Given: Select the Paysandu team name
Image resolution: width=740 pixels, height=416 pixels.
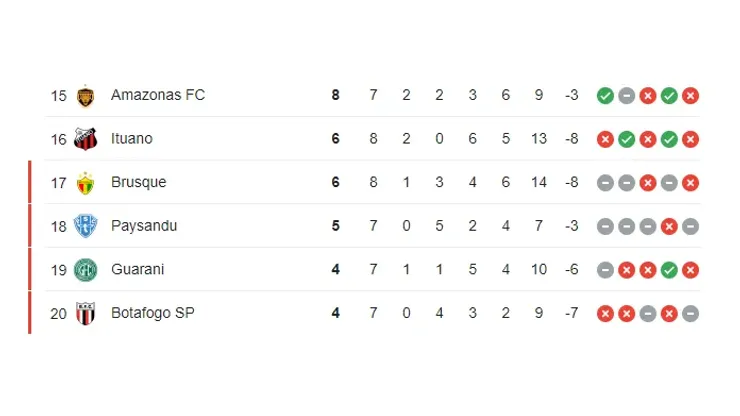Looking at the screenshot, I should point(144,226).
